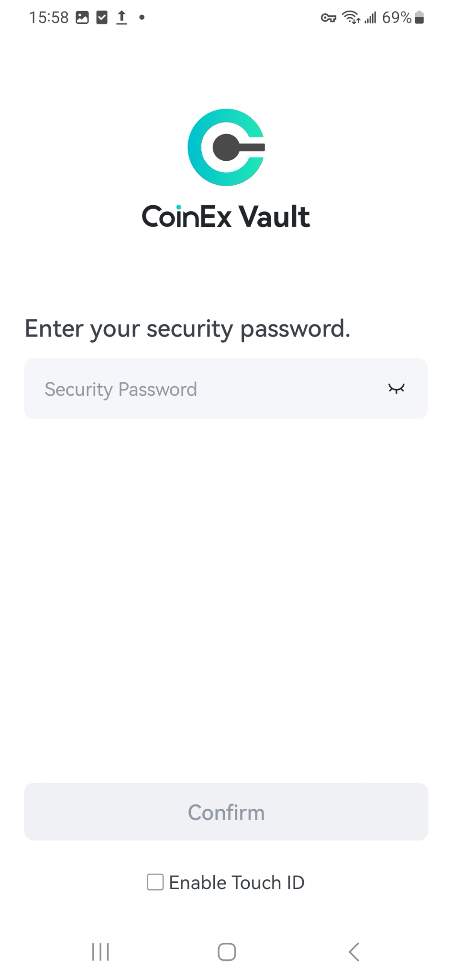Toggle password visibility eye icon
Image resolution: width=452 pixels, height=980 pixels.
click(396, 389)
